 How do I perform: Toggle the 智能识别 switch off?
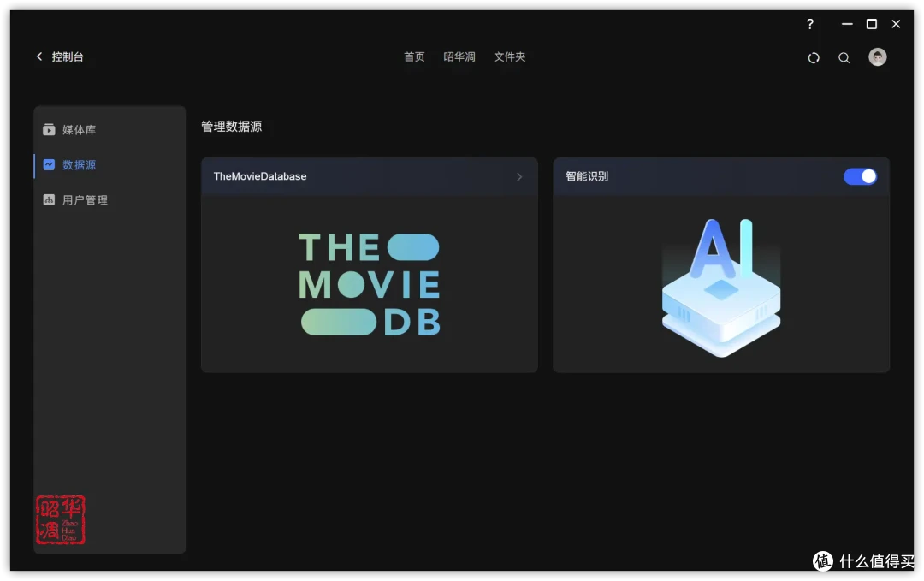[x=859, y=176]
